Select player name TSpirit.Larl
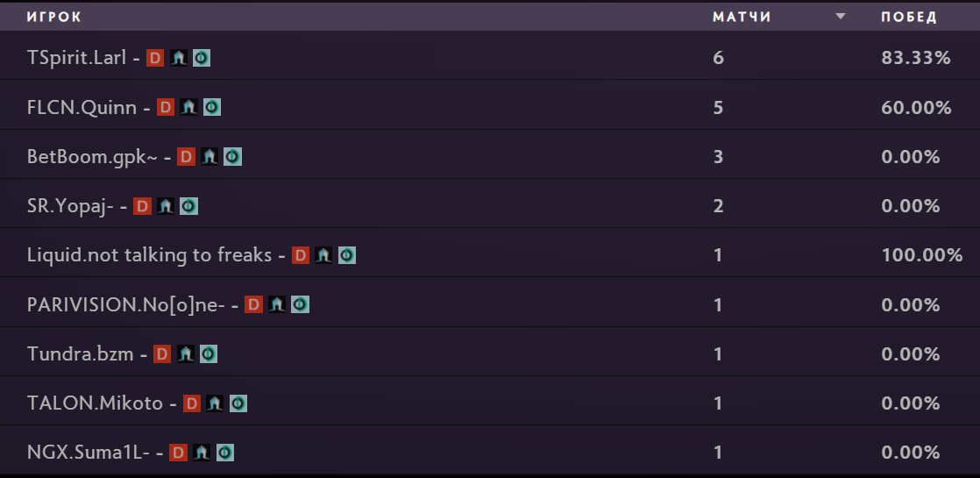This screenshot has height=478, width=980. coord(78,58)
